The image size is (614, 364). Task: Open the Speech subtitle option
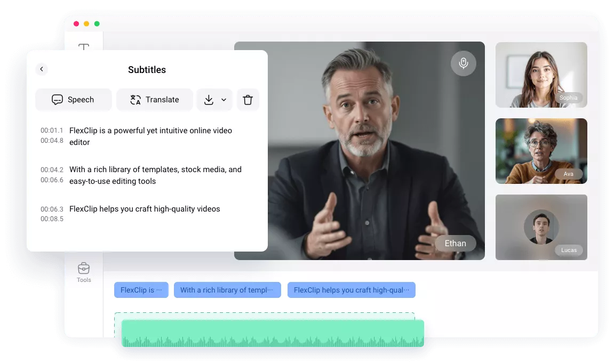tap(74, 100)
